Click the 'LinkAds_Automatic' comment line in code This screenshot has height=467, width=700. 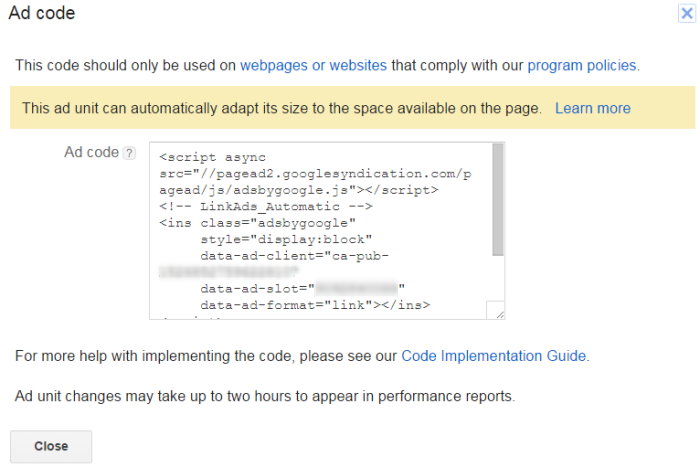point(266,206)
